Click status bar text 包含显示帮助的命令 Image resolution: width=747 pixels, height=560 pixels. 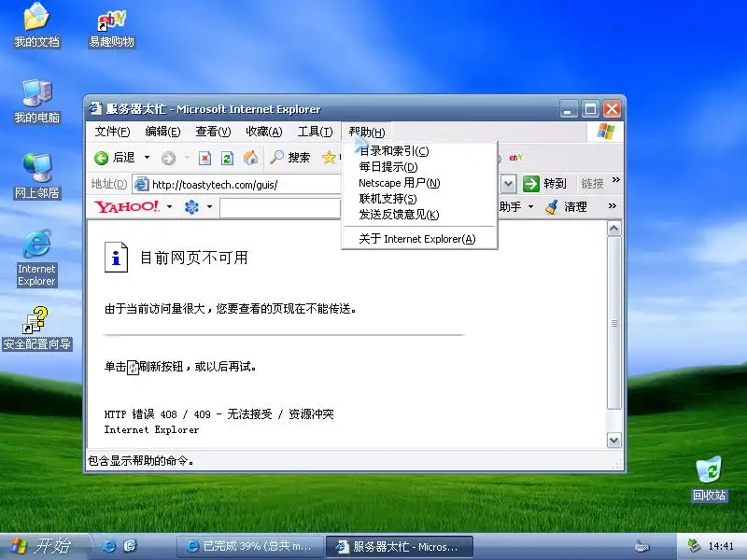141,461
